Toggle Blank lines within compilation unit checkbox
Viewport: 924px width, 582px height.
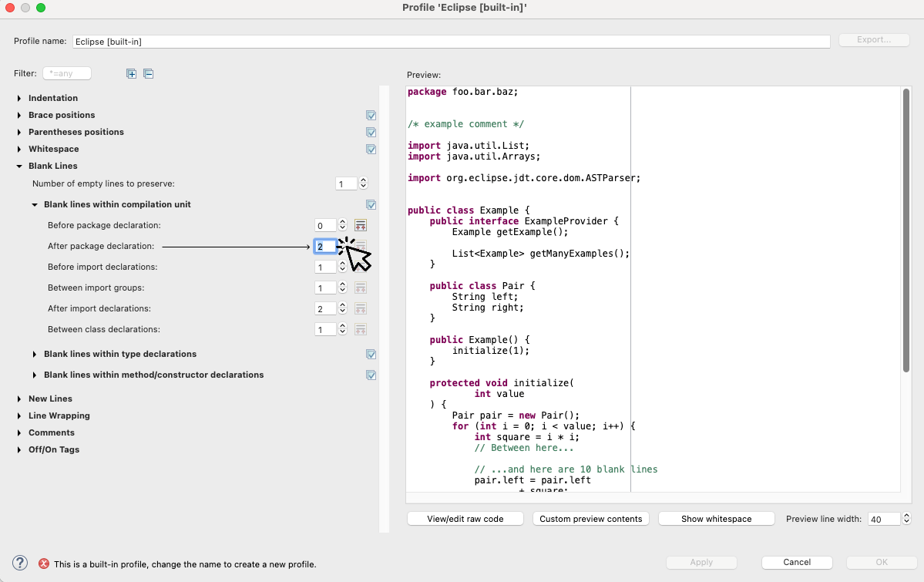[x=371, y=204]
